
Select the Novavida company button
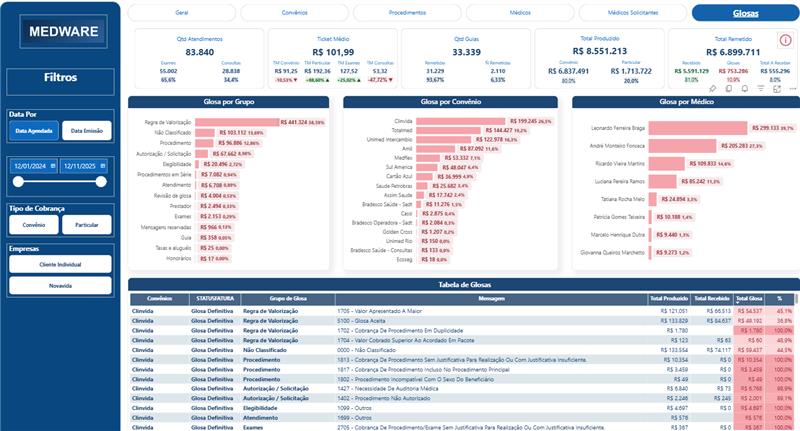pos(60,286)
